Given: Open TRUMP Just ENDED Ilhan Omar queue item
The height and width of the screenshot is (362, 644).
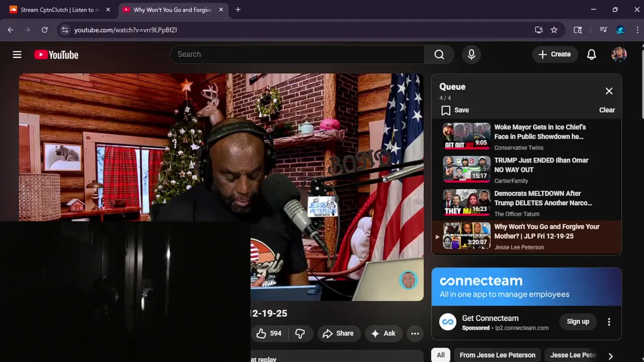Looking at the screenshot, I should (526, 170).
